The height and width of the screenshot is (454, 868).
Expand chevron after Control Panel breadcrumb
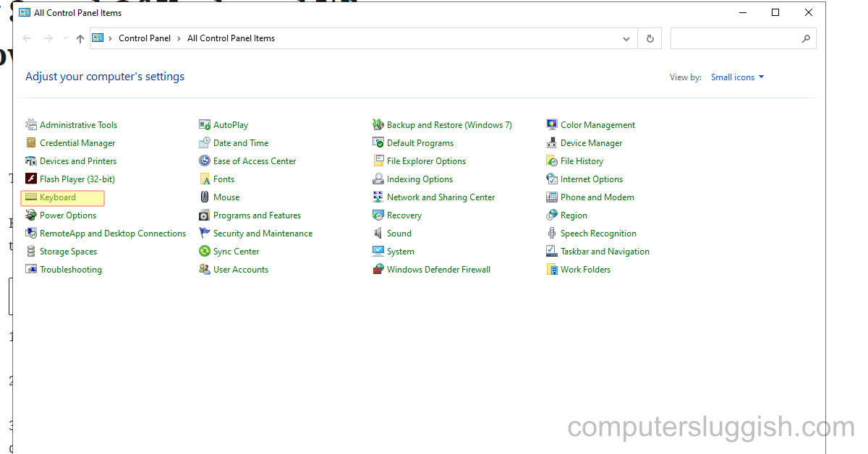tap(179, 39)
